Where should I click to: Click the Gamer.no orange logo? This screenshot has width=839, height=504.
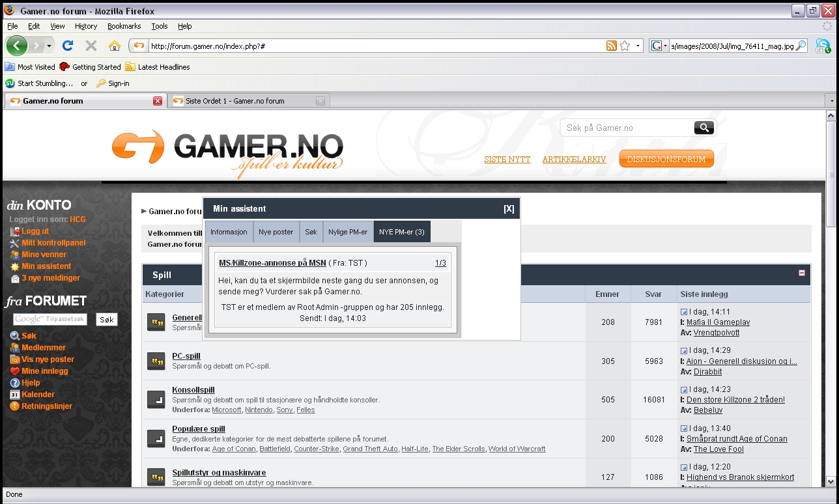[x=138, y=147]
